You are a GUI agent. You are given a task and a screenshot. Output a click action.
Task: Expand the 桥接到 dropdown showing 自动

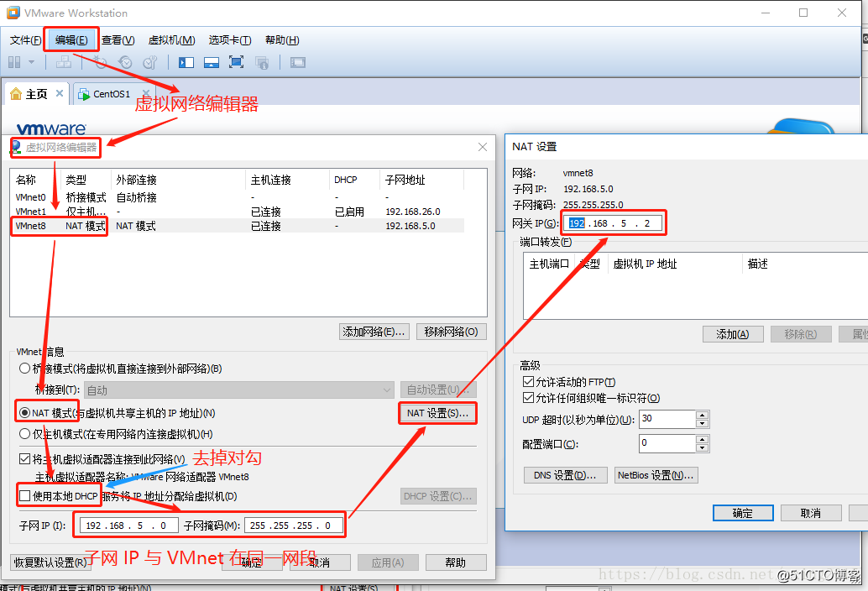pos(239,390)
